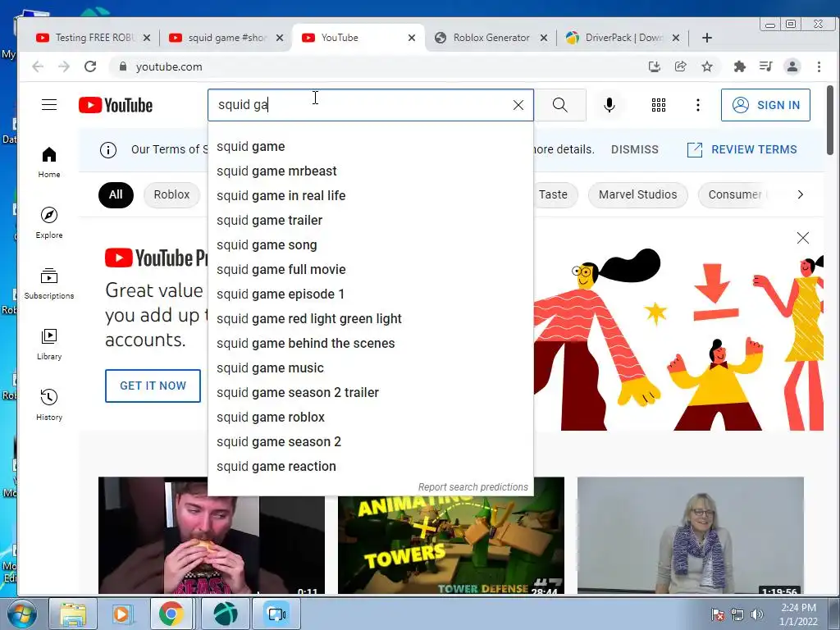Open the Chrome extensions puzzle icon

740,66
